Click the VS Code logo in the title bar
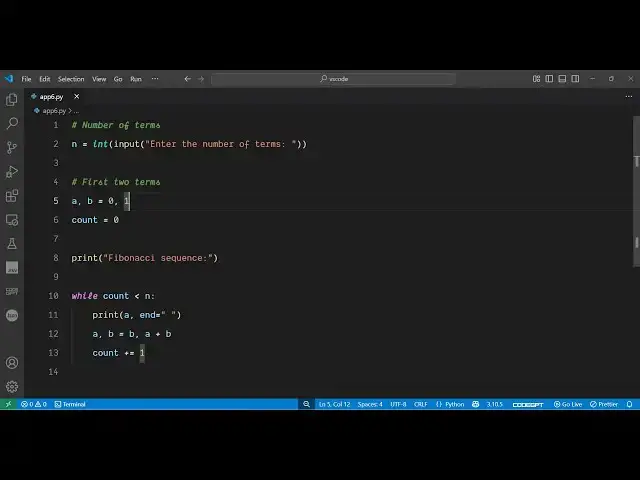This screenshot has height=480, width=640. click(9, 78)
